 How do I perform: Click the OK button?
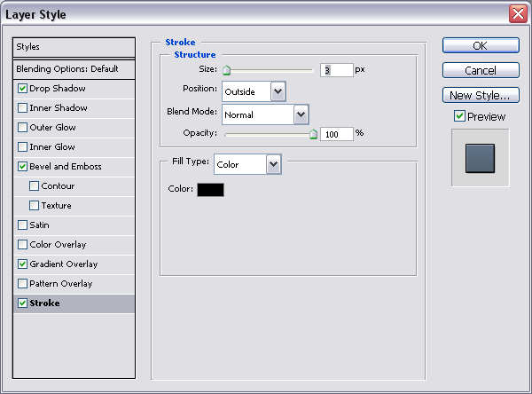tap(481, 45)
